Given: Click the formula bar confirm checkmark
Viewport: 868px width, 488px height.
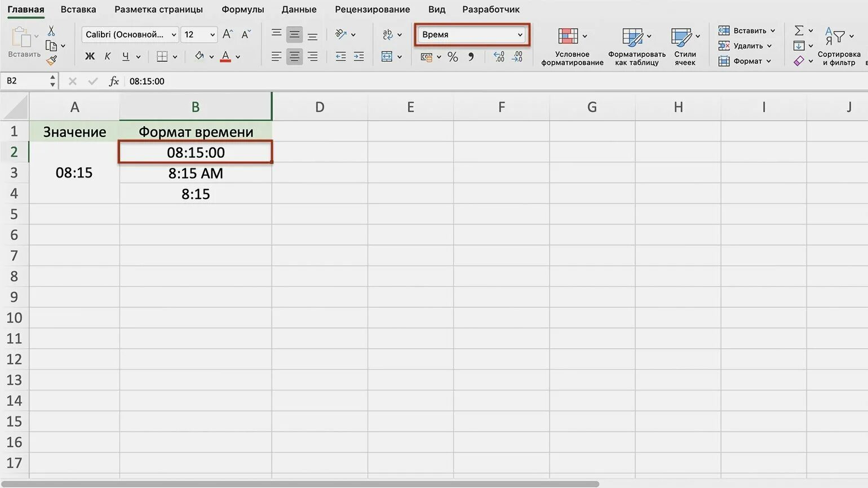Looking at the screenshot, I should [x=93, y=81].
